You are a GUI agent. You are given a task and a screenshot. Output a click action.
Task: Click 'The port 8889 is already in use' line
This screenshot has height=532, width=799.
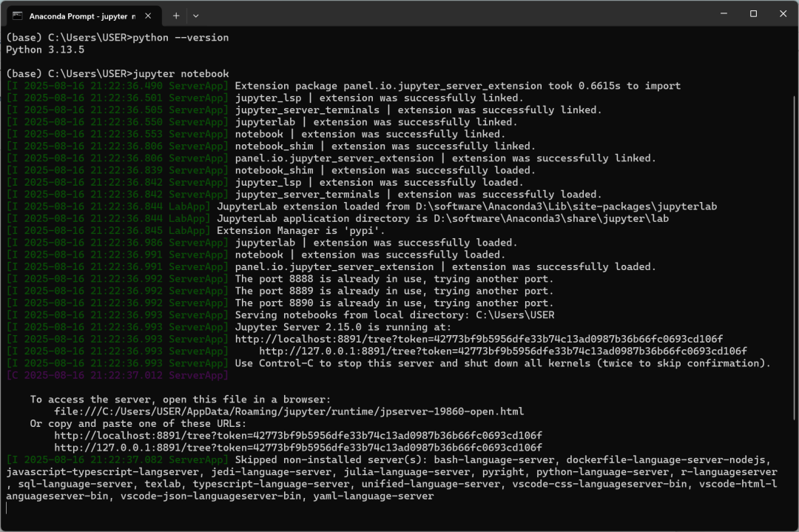pyautogui.click(x=394, y=291)
